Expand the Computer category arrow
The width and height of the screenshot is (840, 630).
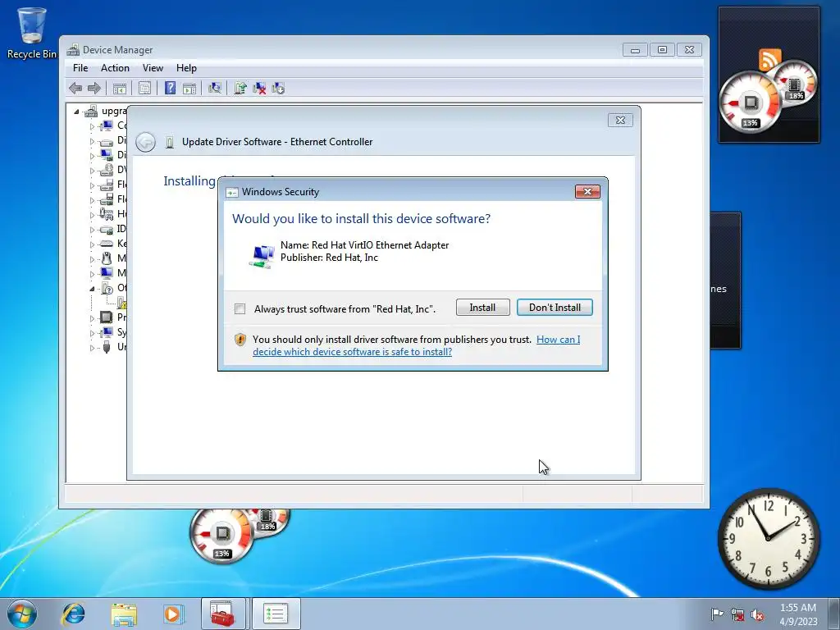[x=92, y=126]
